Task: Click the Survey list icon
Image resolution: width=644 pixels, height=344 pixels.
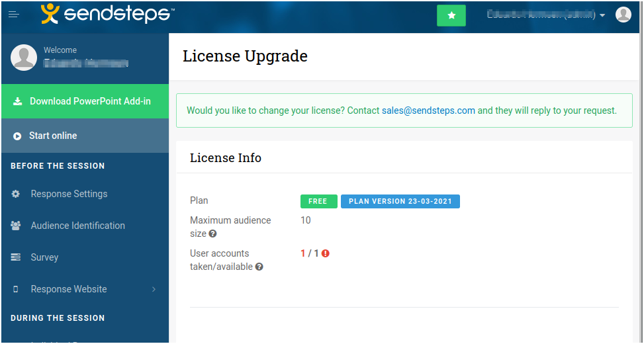Action: pyautogui.click(x=16, y=257)
